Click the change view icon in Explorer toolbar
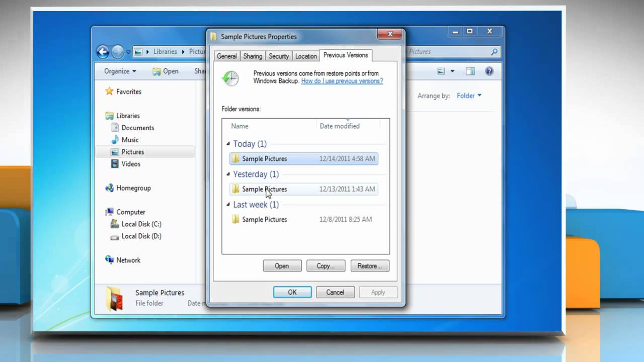This screenshot has height=362, width=644. point(441,71)
